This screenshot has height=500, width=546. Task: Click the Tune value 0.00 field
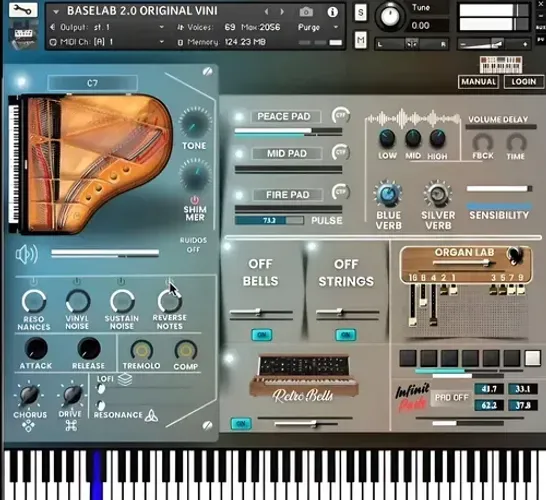pyautogui.click(x=427, y=26)
